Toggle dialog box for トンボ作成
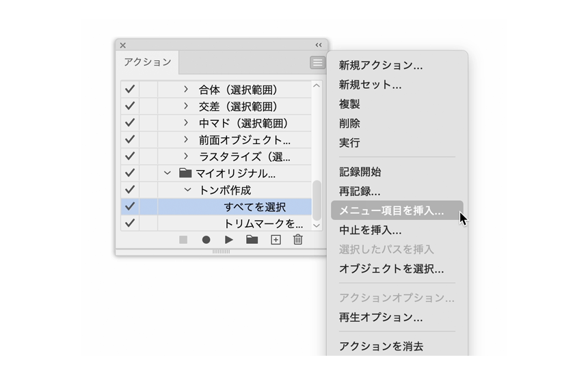 (148, 189)
